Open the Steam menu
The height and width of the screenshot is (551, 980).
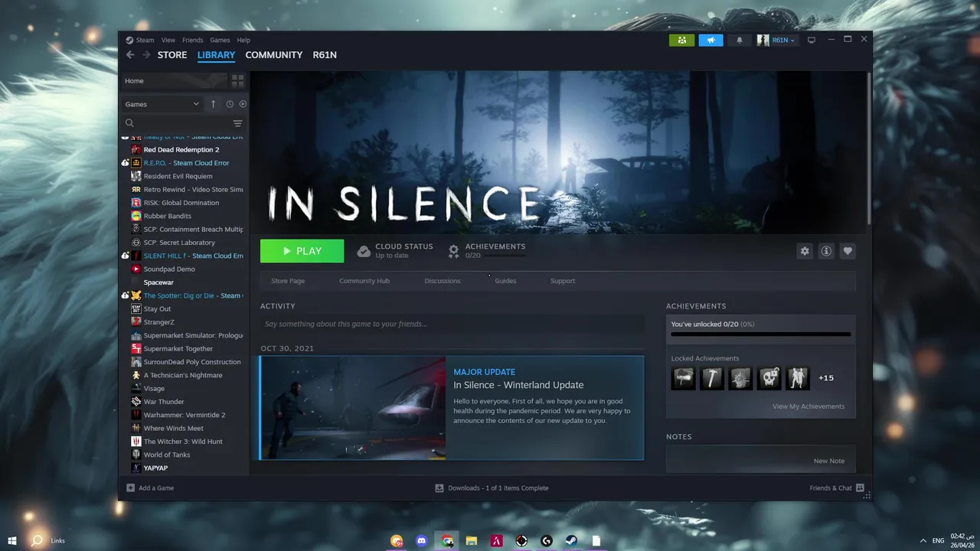pyautogui.click(x=145, y=40)
